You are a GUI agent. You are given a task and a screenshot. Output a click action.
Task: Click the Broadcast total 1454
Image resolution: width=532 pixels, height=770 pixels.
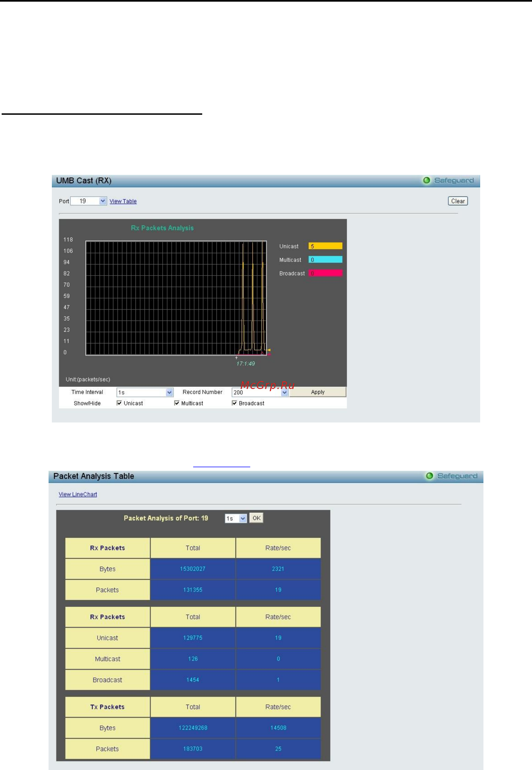[193, 680]
